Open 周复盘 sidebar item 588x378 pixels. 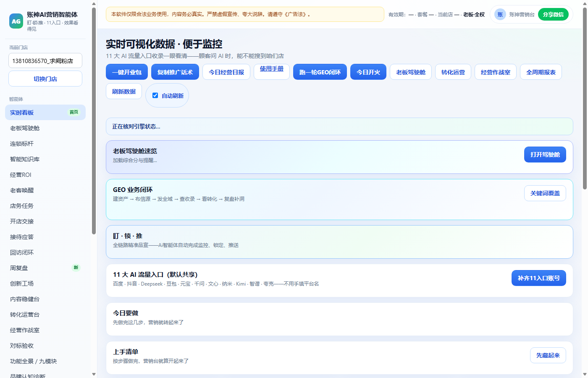[45, 268]
